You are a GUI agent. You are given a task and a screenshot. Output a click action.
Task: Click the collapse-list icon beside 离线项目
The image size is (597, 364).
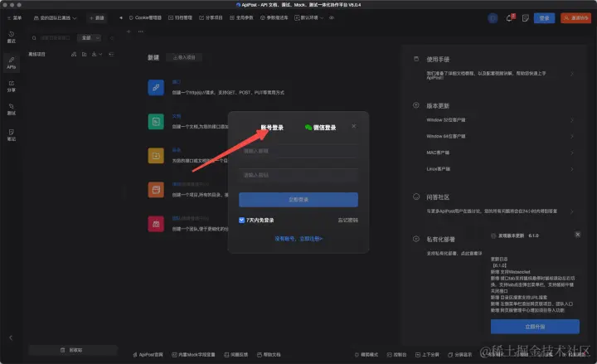click(x=111, y=55)
